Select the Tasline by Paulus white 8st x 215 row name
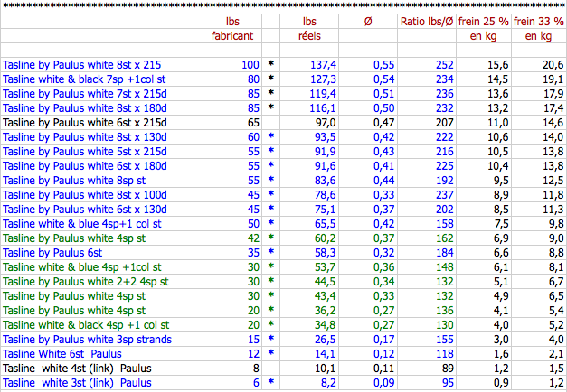567x392 pixels. point(81,65)
